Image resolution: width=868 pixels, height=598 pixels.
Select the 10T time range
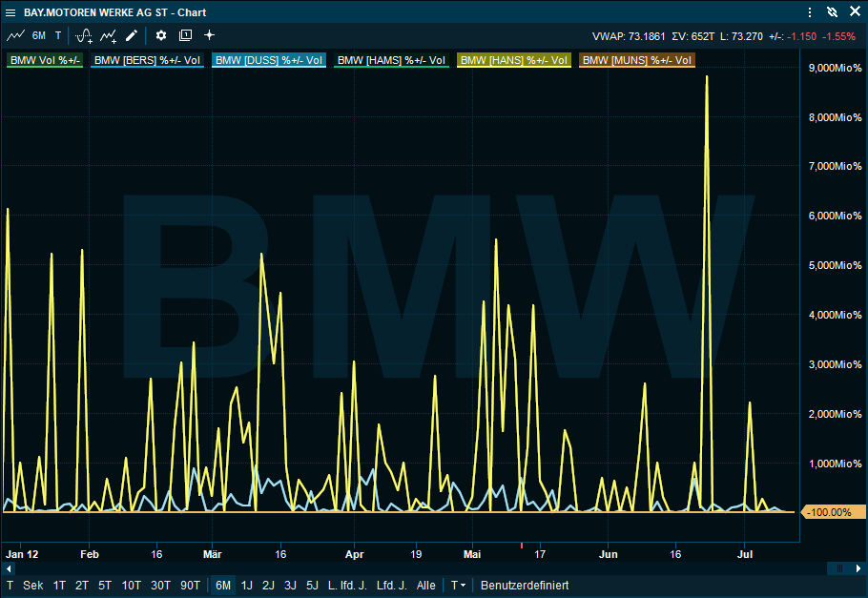[x=131, y=585]
